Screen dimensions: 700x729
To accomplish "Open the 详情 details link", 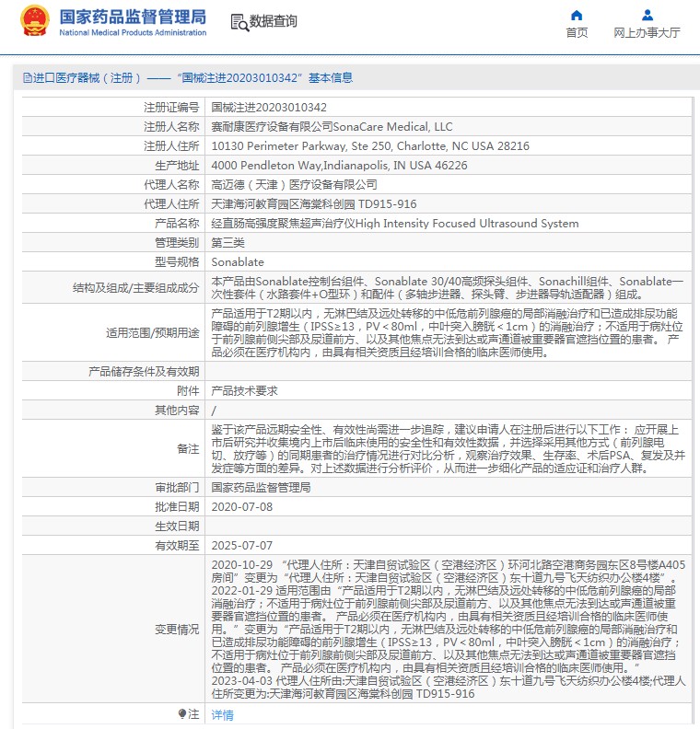I will (x=222, y=714).
